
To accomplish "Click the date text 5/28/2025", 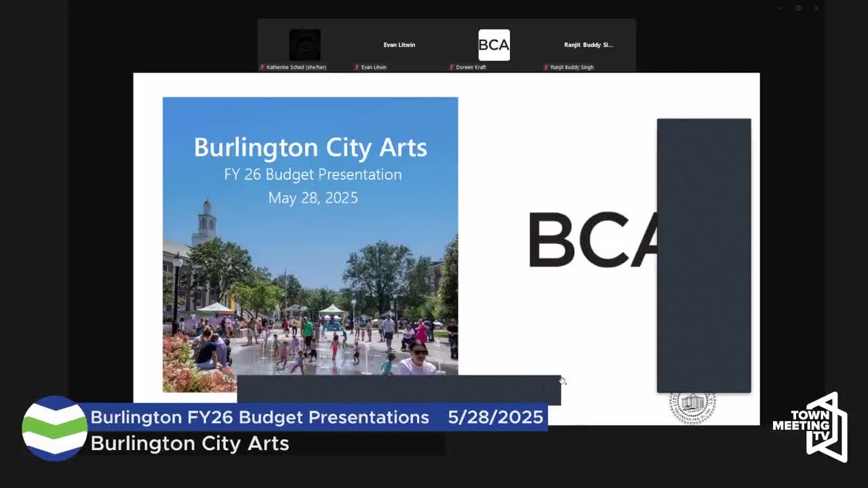I will pos(497,418).
